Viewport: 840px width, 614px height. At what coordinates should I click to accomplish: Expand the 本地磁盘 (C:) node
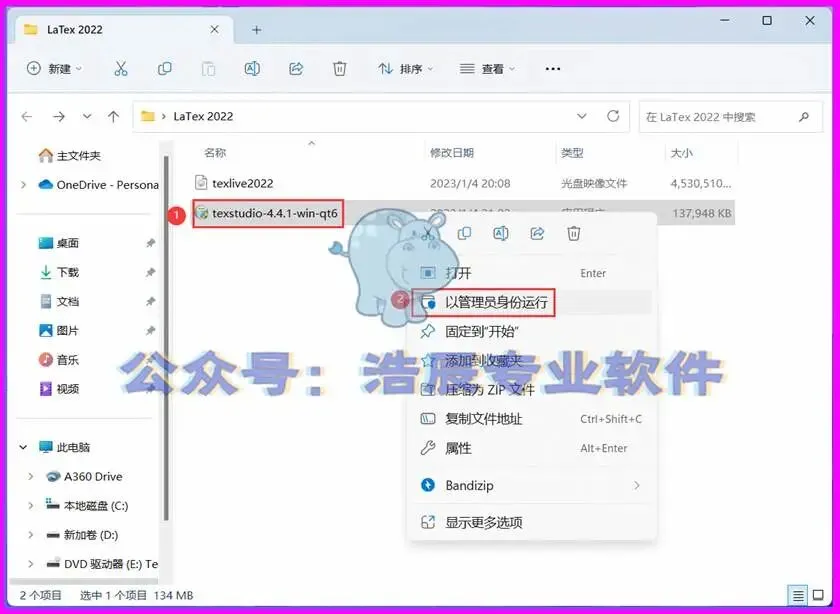(31, 505)
